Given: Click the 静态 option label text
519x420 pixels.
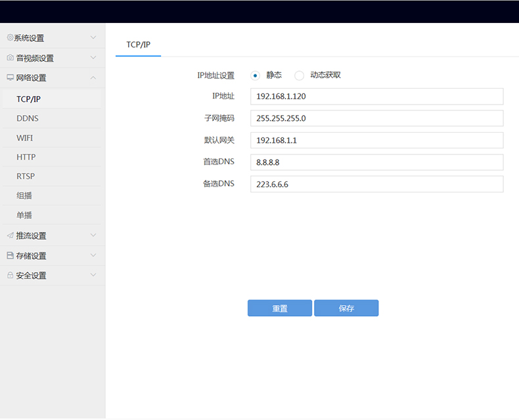Looking at the screenshot, I should click(x=274, y=75).
